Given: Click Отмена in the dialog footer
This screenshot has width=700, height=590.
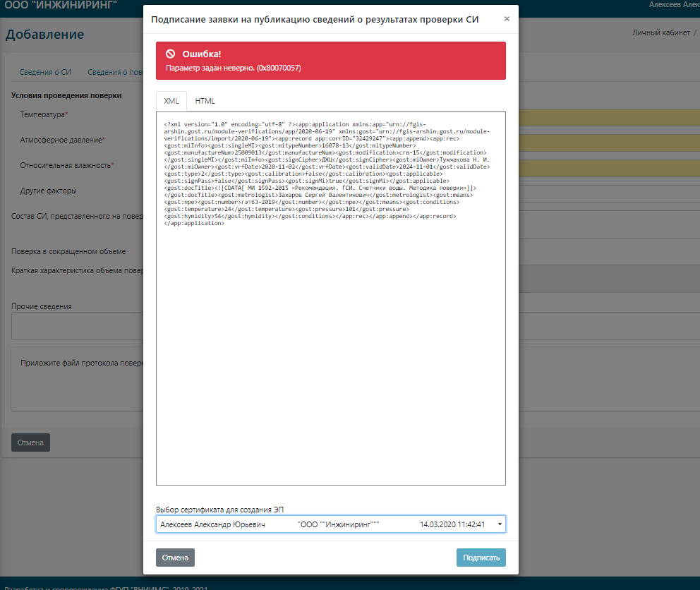Looking at the screenshot, I should click(175, 558).
